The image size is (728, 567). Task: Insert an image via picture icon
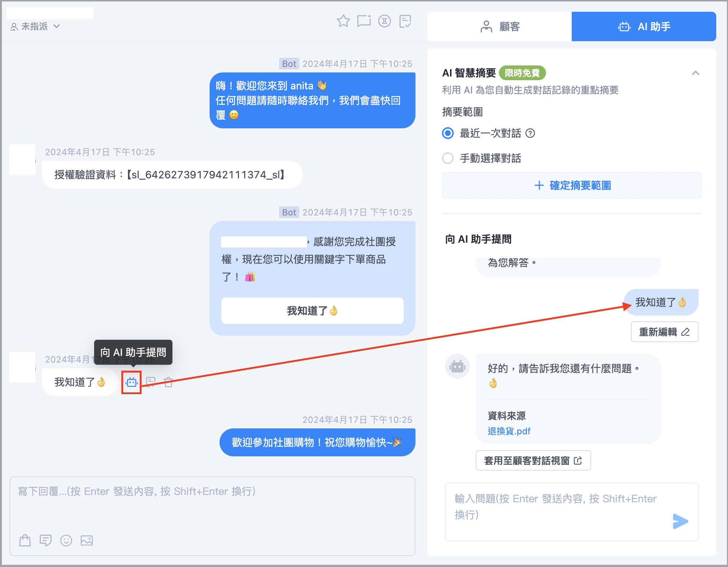pos(87,540)
